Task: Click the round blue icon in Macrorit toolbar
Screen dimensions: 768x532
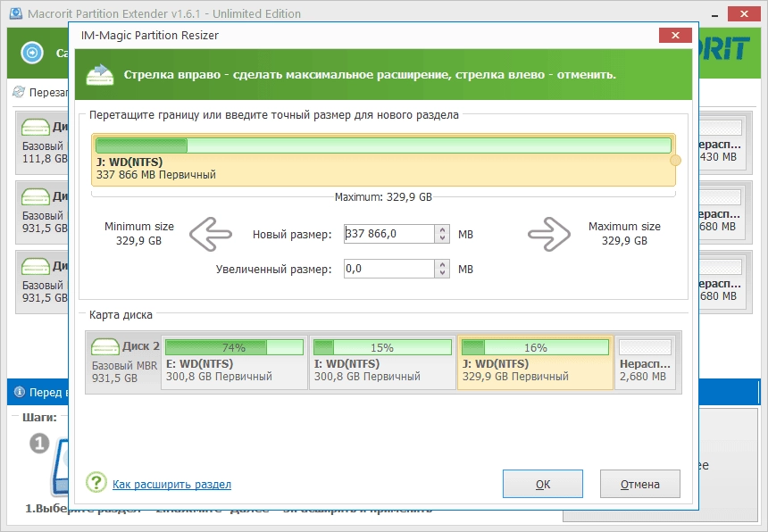Action: click(x=32, y=53)
